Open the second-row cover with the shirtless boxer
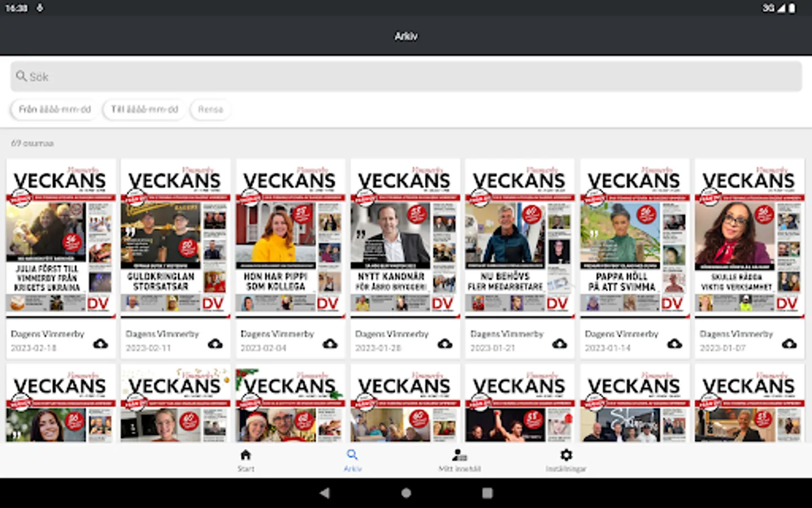Image resolution: width=812 pixels, height=508 pixels. [x=520, y=403]
